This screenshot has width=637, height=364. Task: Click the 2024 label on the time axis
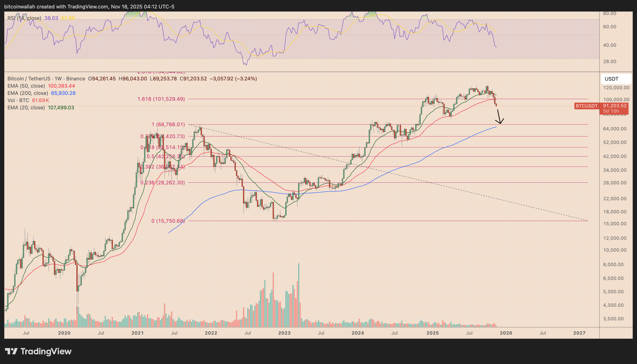pyautogui.click(x=358, y=333)
